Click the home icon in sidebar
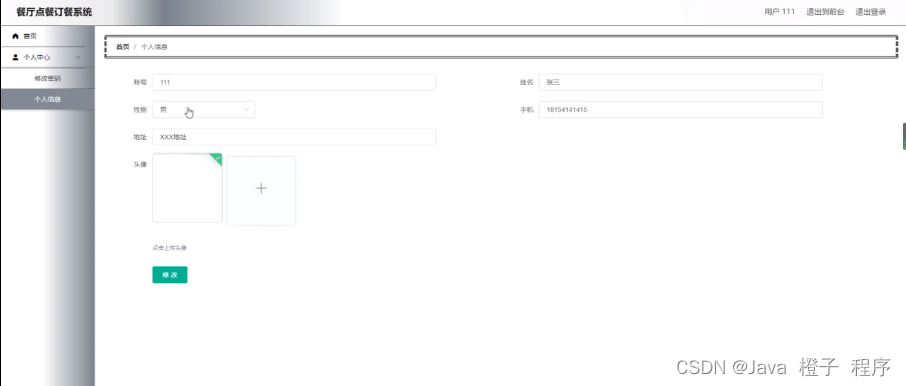 (x=16, y=36)
